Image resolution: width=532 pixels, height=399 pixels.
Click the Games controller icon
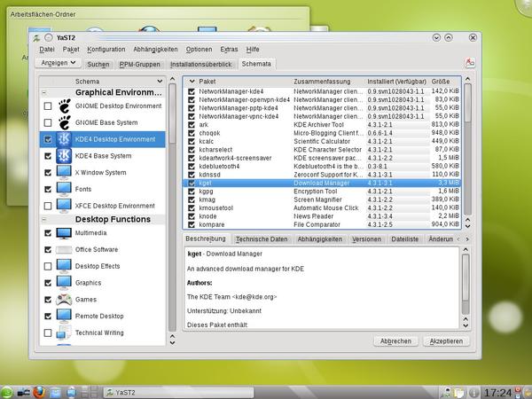click(64, 300)
